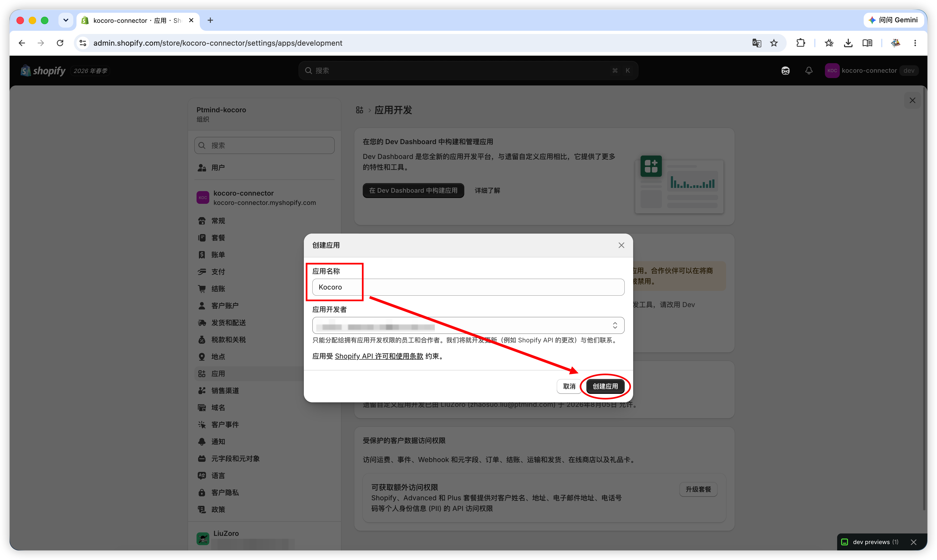Screen dimensions: 937x560
Task: Click the 客户事件 icon
Action: [x=202, y=425]
